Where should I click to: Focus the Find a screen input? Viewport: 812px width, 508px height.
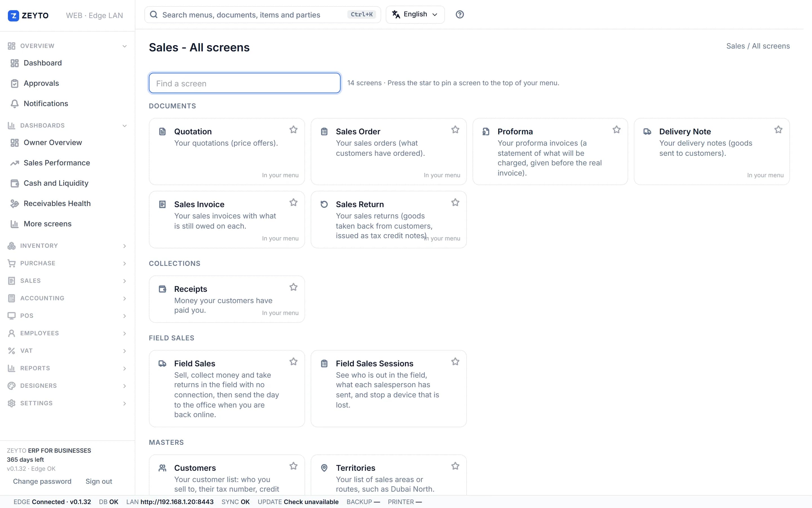pos(245,83)
